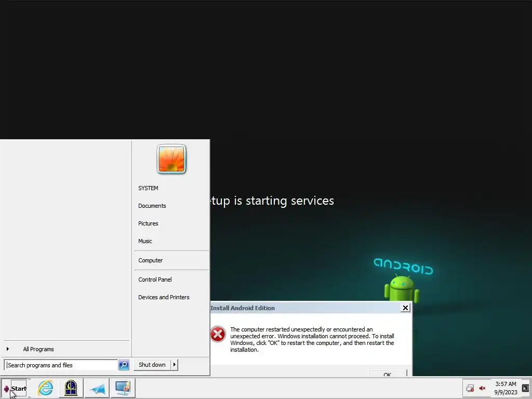Click OK in Install Android Edition dialog
The height and width of the screenshot is (399, 532).
tap(388, 374)
